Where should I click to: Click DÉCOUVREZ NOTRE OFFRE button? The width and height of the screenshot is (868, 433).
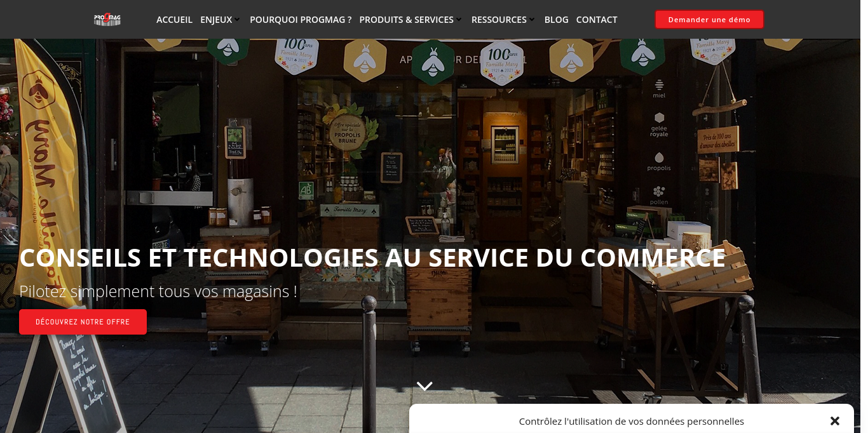click(x=83, y=322)
